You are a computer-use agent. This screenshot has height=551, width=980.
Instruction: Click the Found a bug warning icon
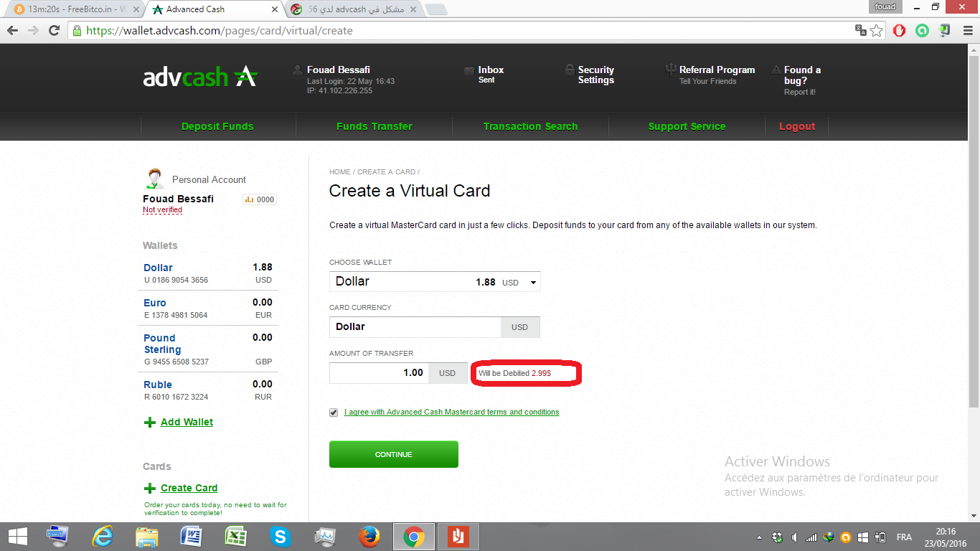[x=776, y=70]
